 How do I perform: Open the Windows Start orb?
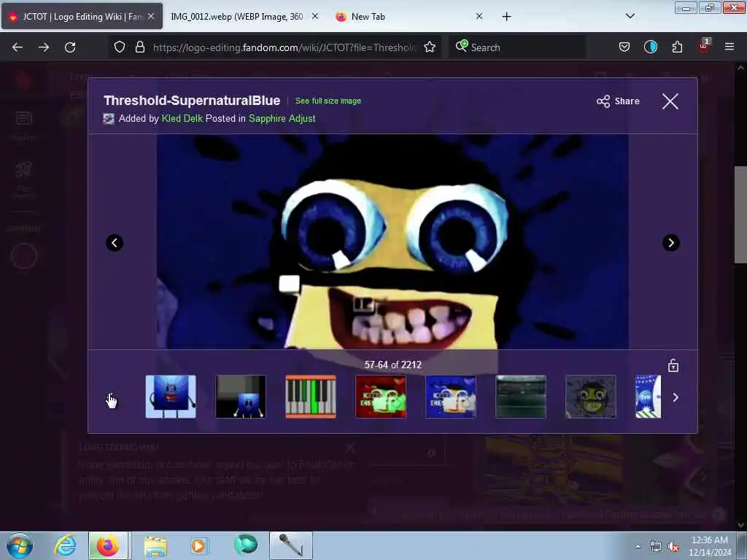pyautogui.click(x=20, y=545)
